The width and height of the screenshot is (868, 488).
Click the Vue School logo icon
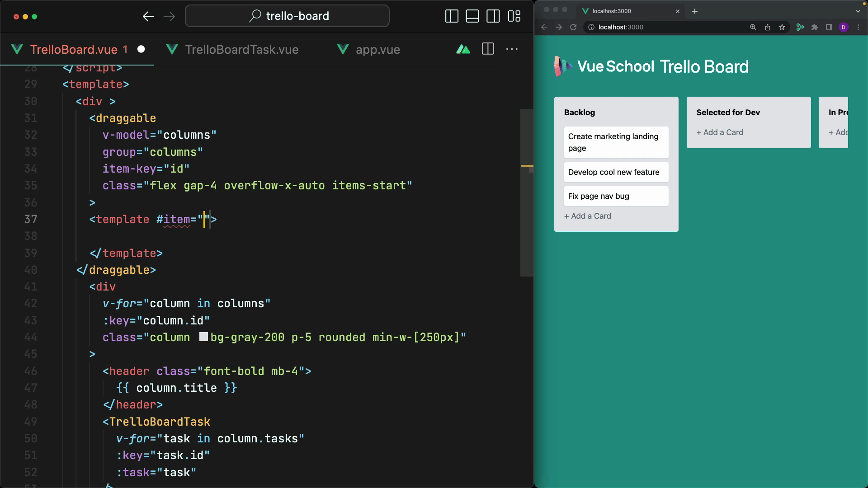562,66
